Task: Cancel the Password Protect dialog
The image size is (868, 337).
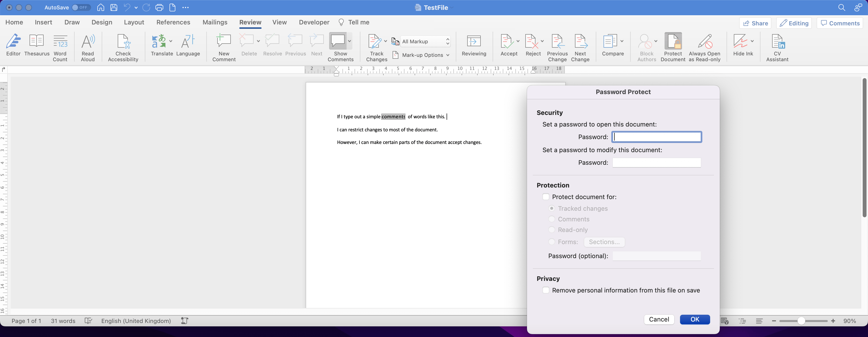Action: 659,320
